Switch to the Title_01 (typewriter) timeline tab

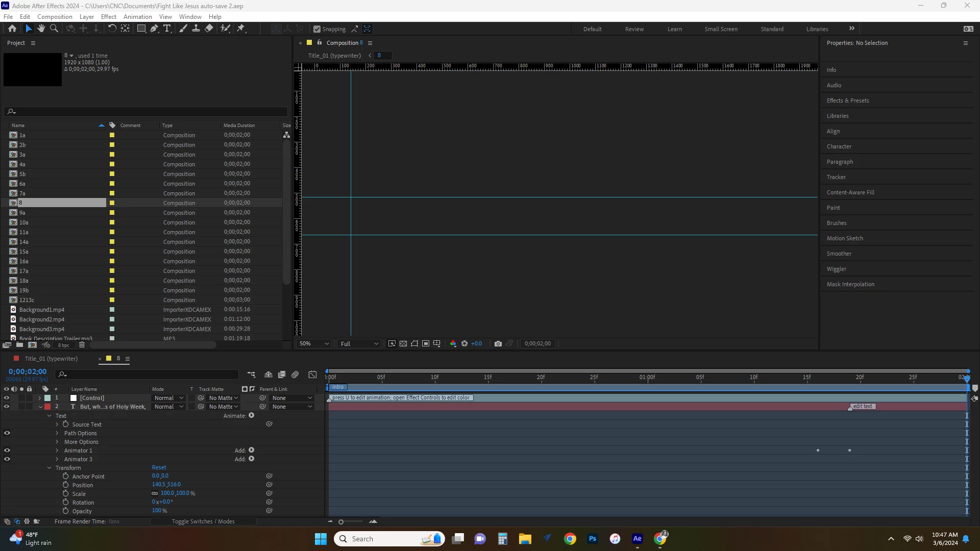[x=51, y=359]
